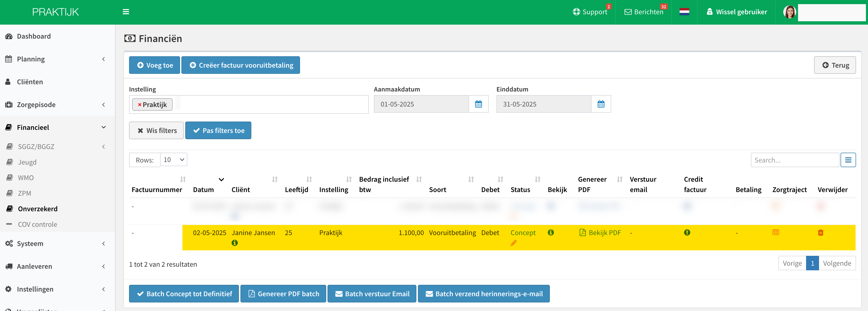Click the table Search field

pos(795,160)
